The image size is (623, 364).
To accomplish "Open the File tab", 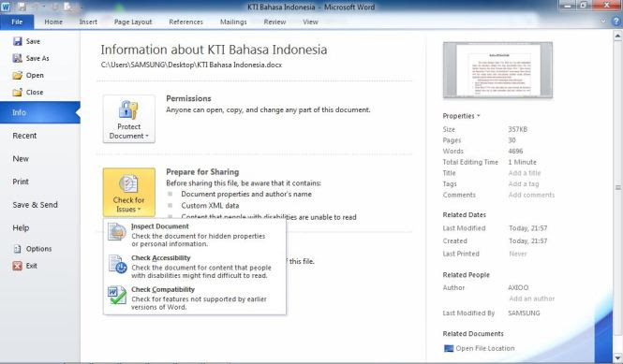I will tap(17, 22).
